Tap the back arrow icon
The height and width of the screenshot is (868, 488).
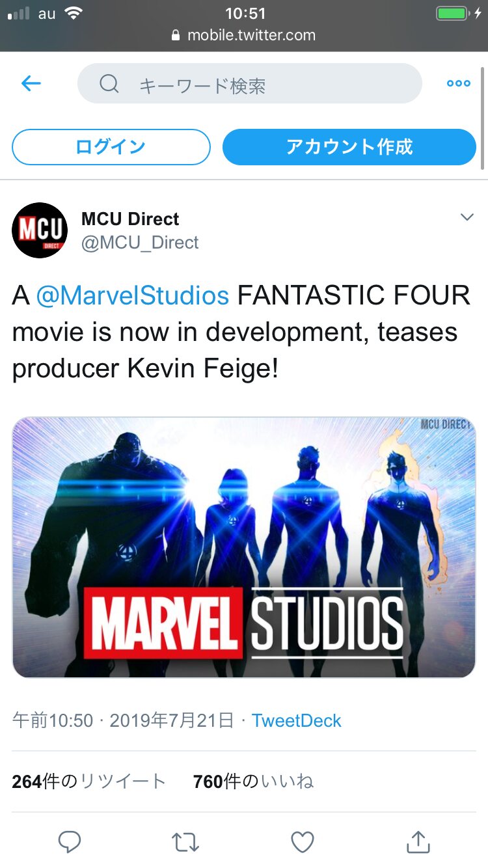(x=31, y=83)
